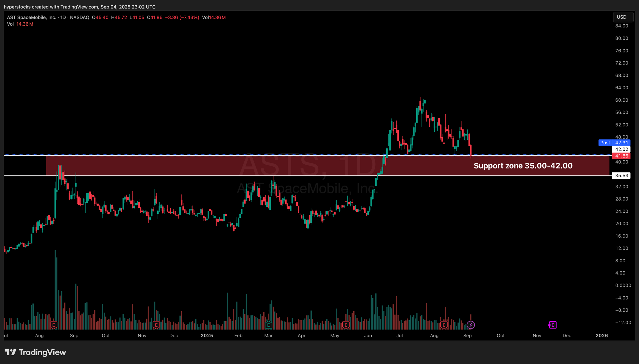The width and height of the screenshot is (639, 364).
Task: Click the change value −3.36 (−7.43%)
Action: click(x=182, y=17)
